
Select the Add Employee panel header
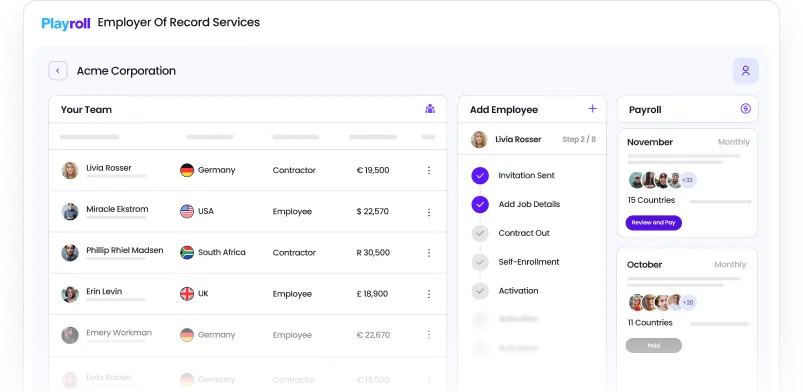pos(532,109)
